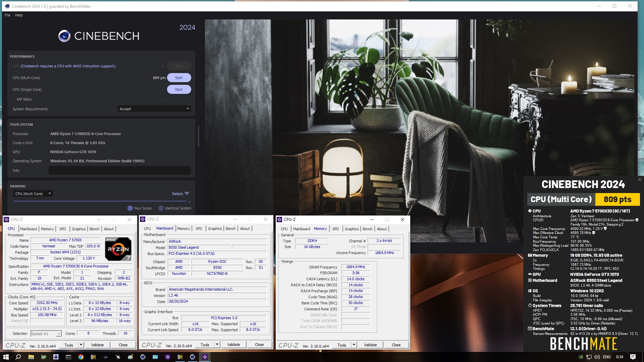Click 809 pts yellow score badge
This screenshot has height=362, width=644.
click(x=617, y=199)
